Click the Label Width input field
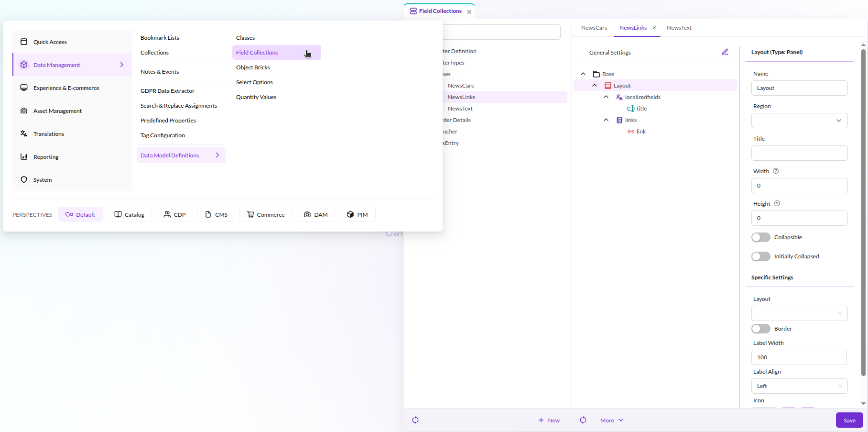This screenshot has width=868, height=432. [799, 357]
